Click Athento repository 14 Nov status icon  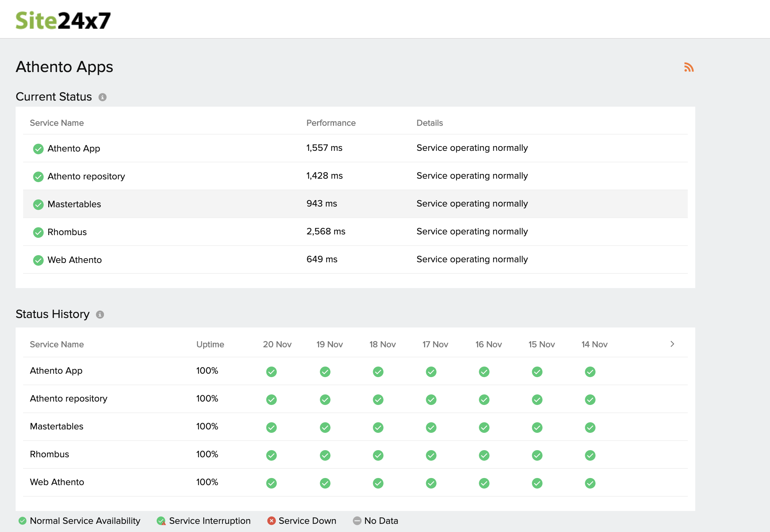(x=590, y=399)
